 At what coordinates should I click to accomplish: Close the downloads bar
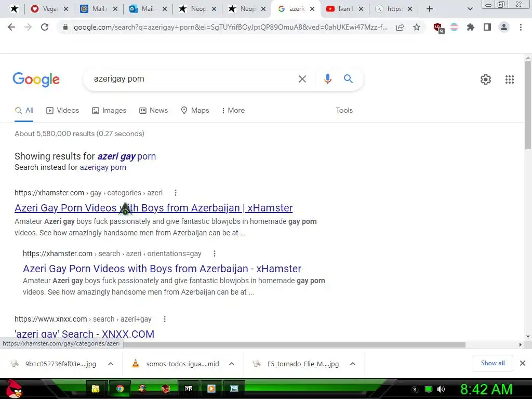pyautogui.click(x=523, y=363)
